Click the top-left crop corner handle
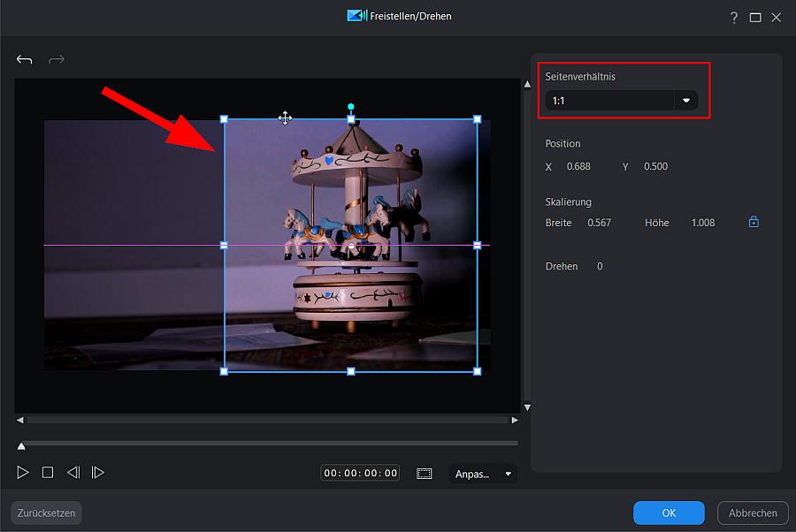Screen dimensions: 796x532 [x=224, y=119]
